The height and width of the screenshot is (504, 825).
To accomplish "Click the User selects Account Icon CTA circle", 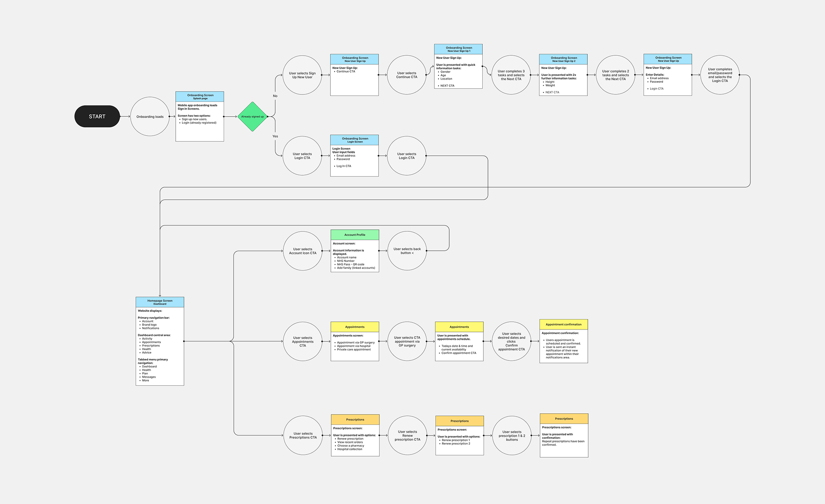I will 303,251.
